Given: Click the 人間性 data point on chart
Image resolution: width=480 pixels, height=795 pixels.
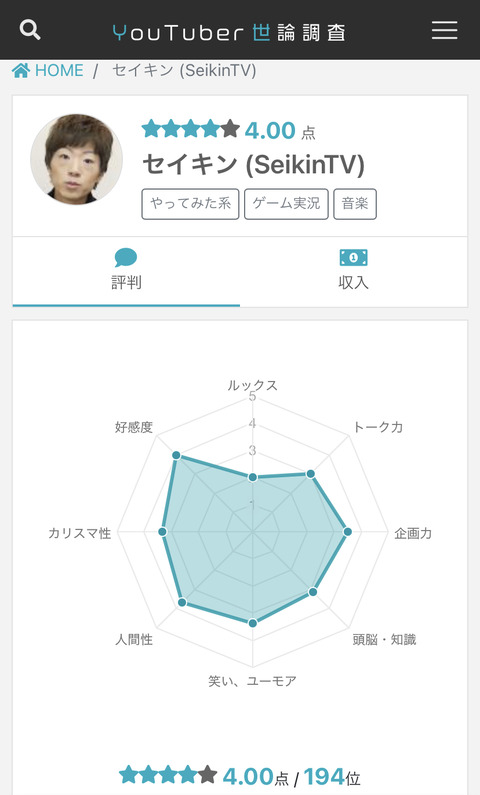Looking at the screenshot, I should (x=182, y=602).
